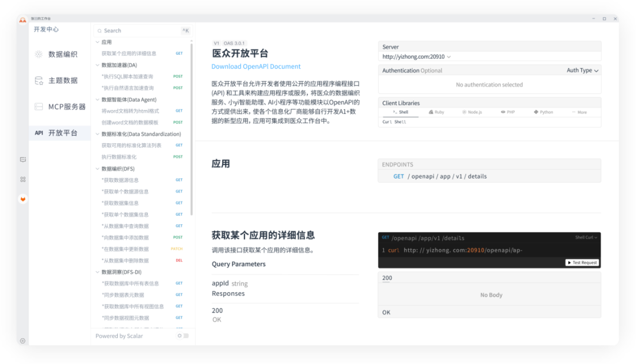
Task: Open the Shell Curl language dropdown
Action: tap(586, 237)
